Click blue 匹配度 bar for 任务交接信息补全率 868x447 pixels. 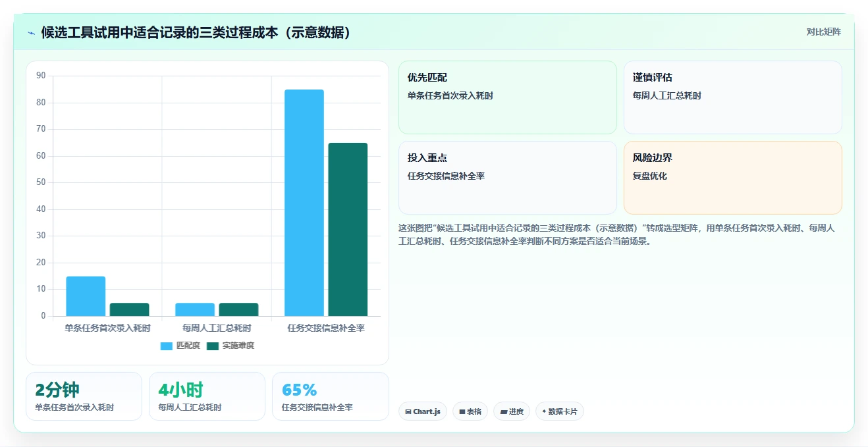(304, 203)
